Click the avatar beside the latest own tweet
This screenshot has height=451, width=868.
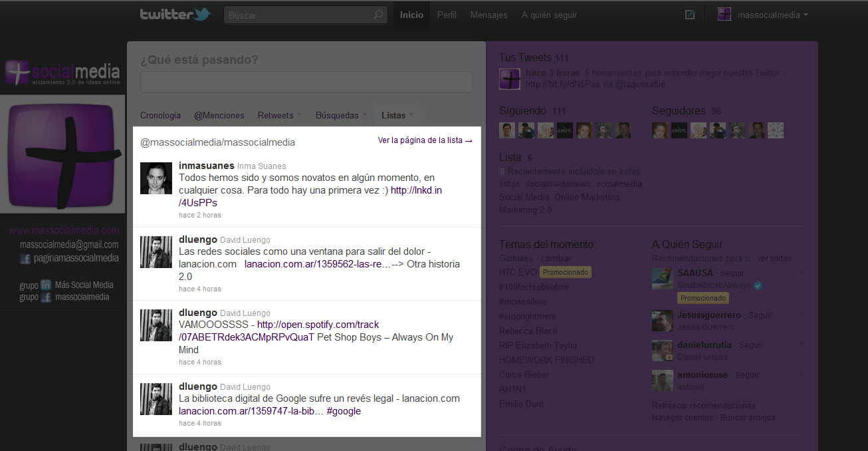point(510,78)
